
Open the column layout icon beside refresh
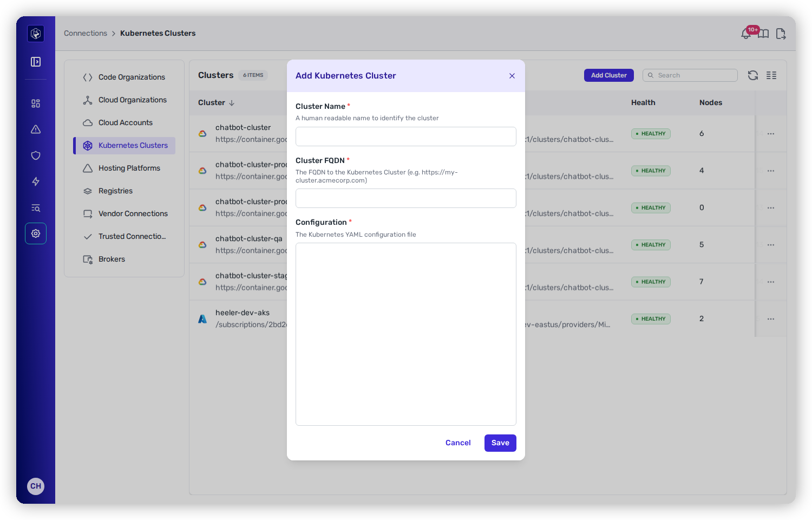click(771, 75)
